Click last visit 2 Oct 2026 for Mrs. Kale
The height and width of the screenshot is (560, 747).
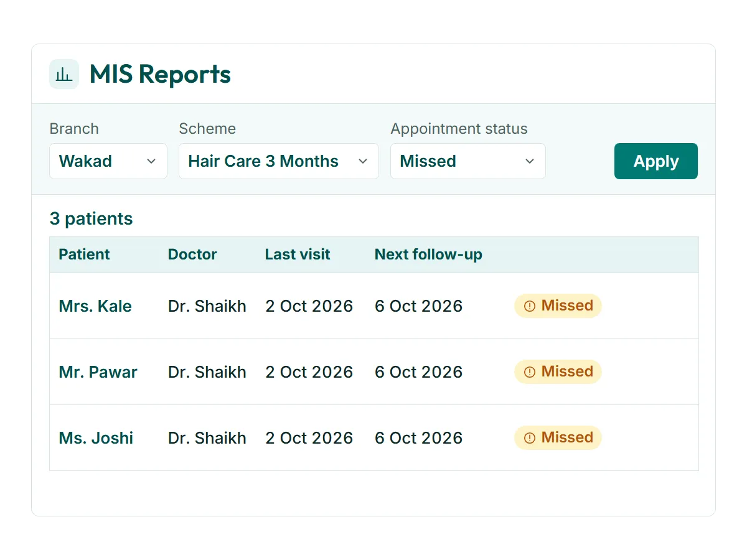[x=309, y=306]
